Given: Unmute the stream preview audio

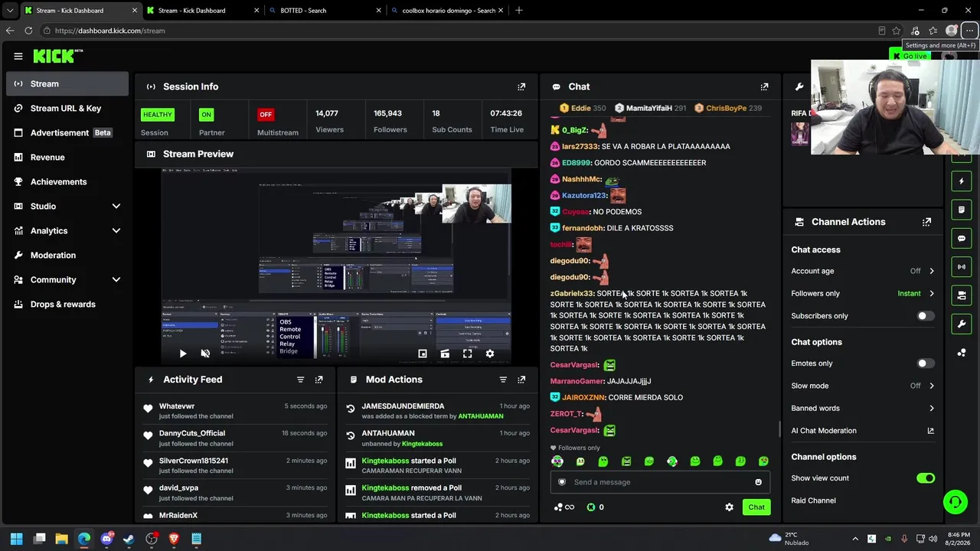Looking at the screenshot, I should coord(205,354).
